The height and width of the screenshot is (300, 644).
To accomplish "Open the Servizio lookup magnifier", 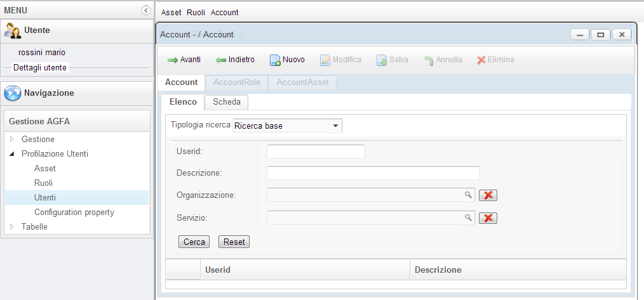I will point(468,218).
